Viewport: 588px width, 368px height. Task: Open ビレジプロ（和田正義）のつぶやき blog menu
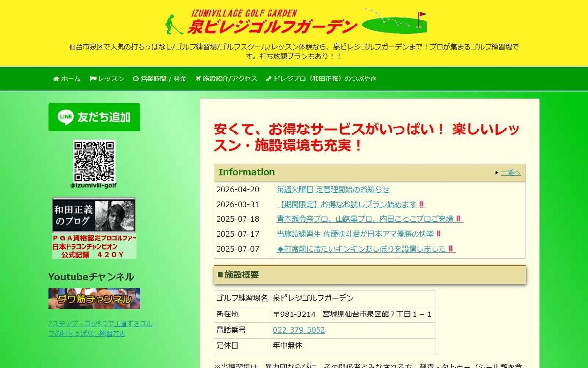321,79
